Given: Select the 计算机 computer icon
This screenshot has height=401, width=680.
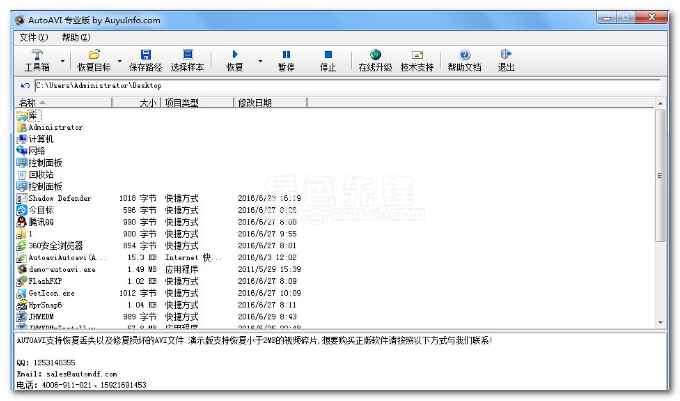Looking at the screenshot, I should 22,139.
